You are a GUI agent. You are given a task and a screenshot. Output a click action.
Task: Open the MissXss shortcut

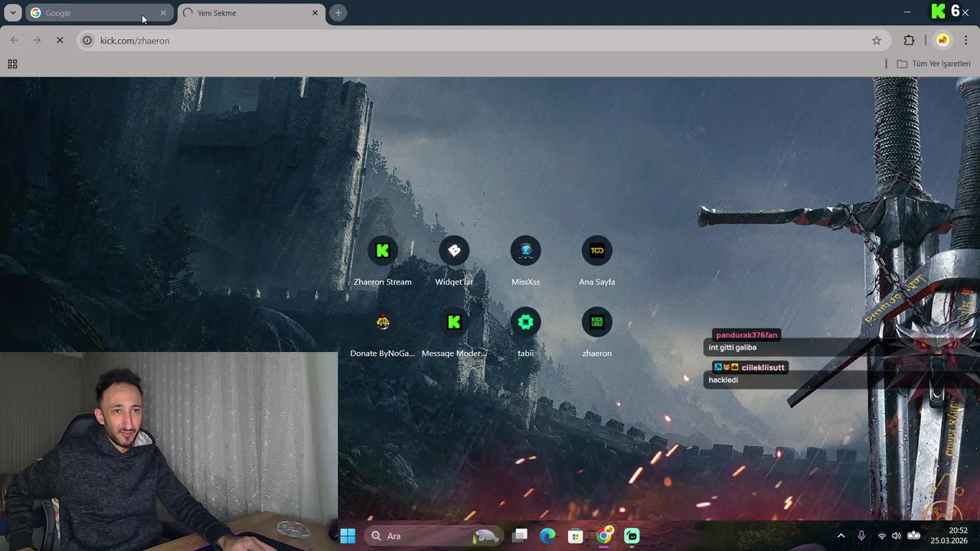point(525,261)
